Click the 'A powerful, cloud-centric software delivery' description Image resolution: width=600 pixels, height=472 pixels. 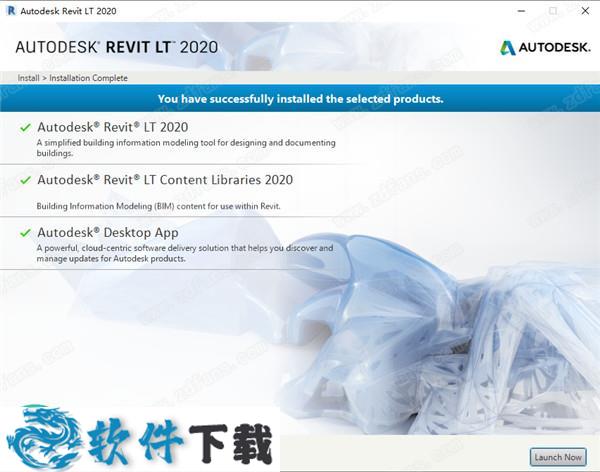tap(185, 253)
